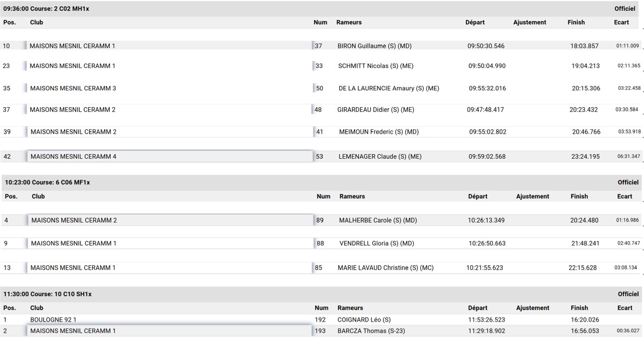Screen dimensions: 644x338
Task: Click the Ecart column header
Action: point(621,22)
